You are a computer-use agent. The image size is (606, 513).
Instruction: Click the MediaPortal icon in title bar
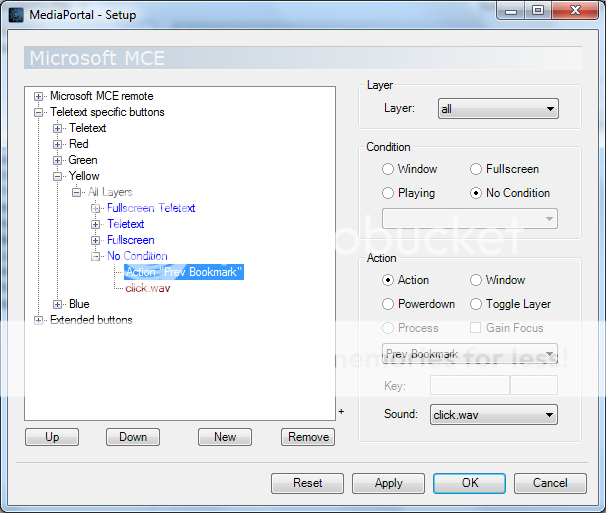16,15
